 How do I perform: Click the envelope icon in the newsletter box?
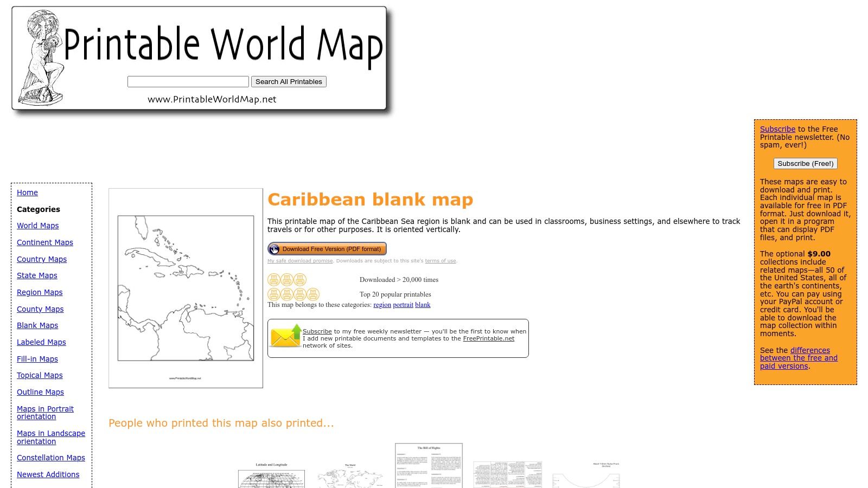tap(284, 338)
